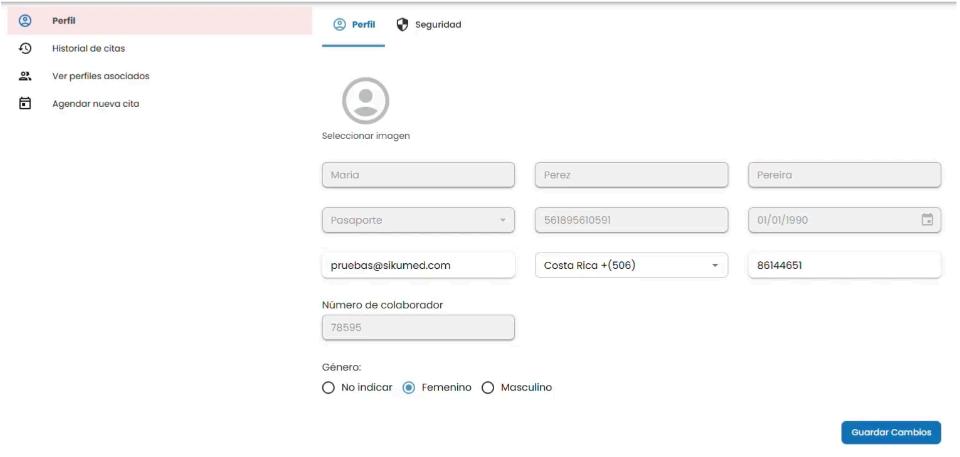Select the Femenino gender radio button
Image resolution: width=960 pixels, height=457 pixels.
tap(409, 387)
